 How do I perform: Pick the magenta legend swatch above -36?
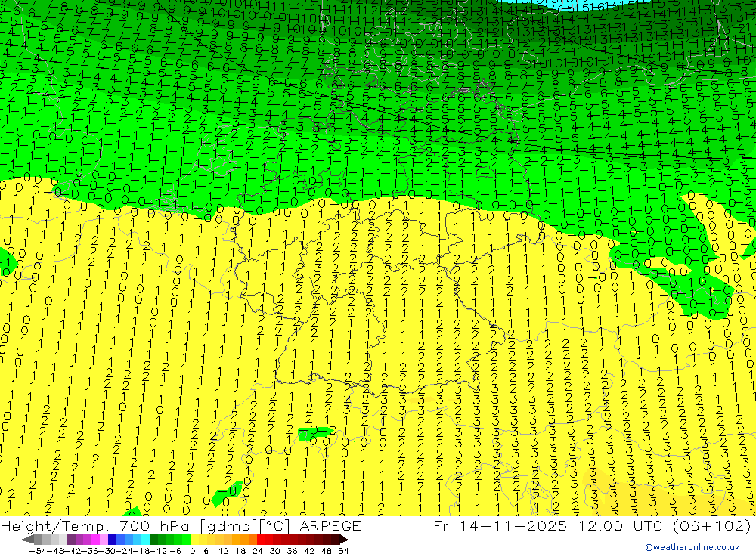pyautogui.click(x=95, y=540)
